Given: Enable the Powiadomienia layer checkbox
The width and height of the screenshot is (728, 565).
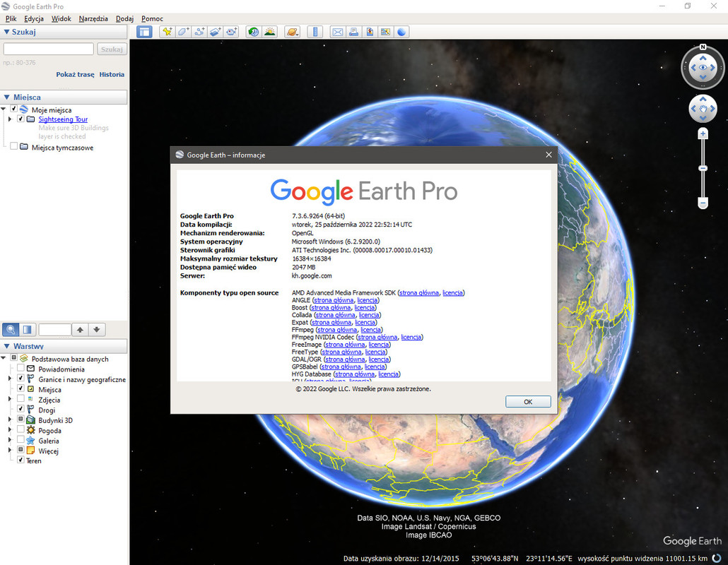Looking at the screenshot, I should tap(20, 369).
